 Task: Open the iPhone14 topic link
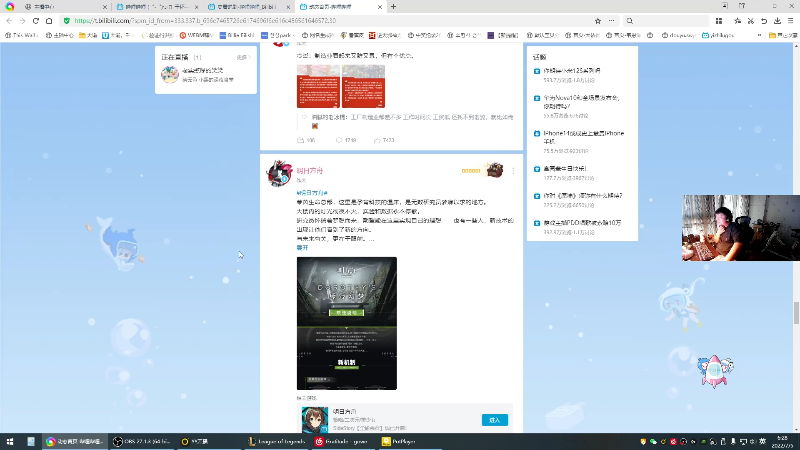pyautogui.click(x=584, y=137)
